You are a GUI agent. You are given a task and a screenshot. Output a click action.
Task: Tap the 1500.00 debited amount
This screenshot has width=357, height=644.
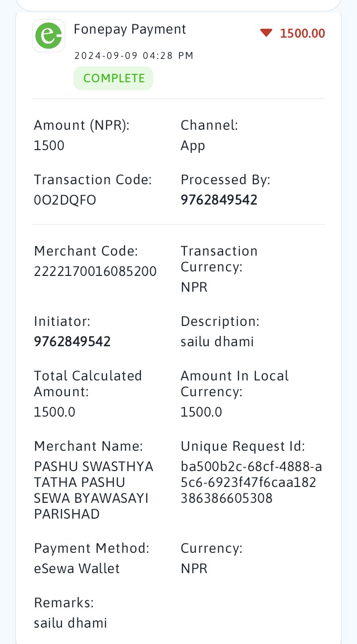click(x=302, y=34)
